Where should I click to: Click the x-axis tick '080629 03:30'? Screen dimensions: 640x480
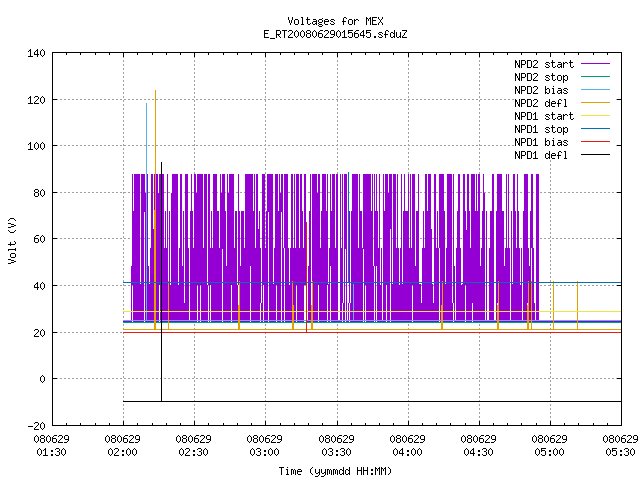pos(336,446)
